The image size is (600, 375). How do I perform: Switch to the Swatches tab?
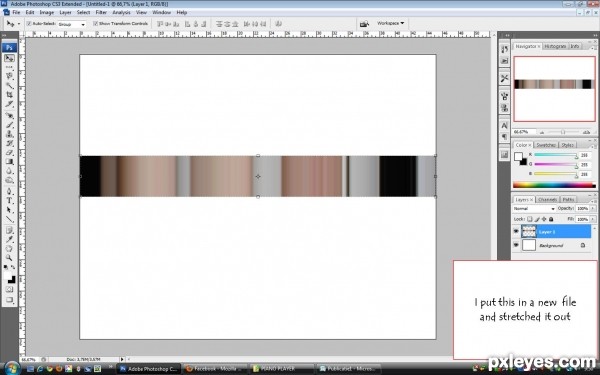click(546, 145)
